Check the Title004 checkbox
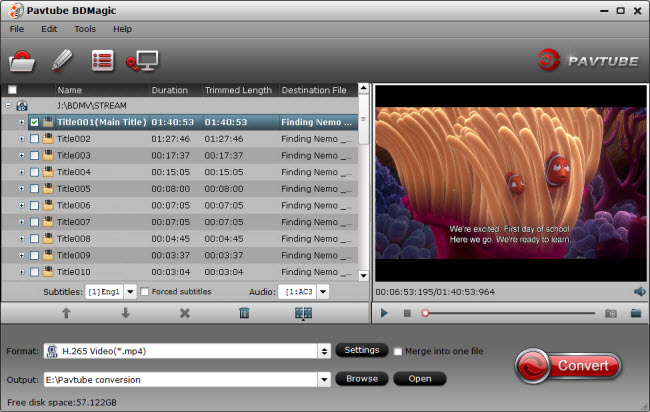This screenshot has height=412, width=650. click(x=34, y=172)
